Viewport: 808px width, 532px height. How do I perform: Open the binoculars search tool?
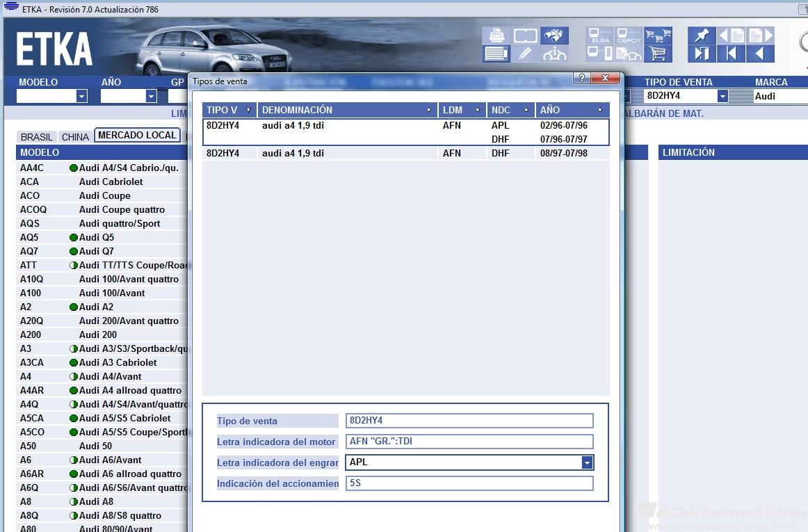[554, 35]
